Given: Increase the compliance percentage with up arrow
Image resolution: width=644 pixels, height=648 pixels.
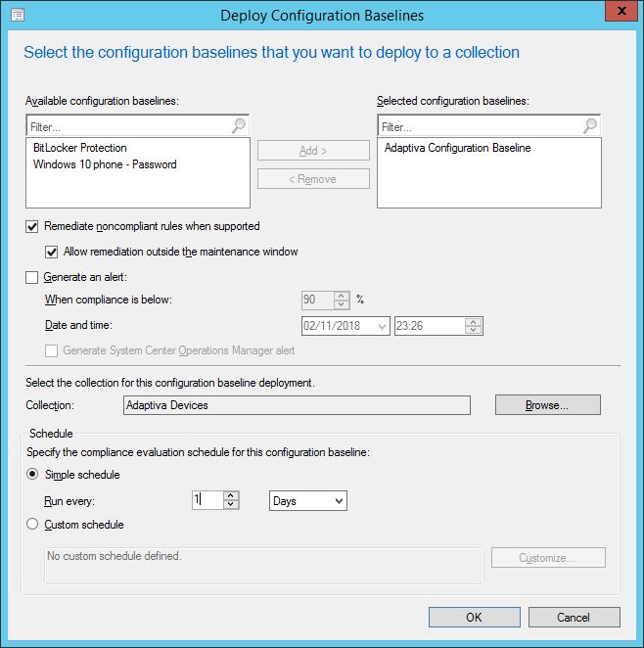Looking at the screenshot, I should [x=342, y=296].
